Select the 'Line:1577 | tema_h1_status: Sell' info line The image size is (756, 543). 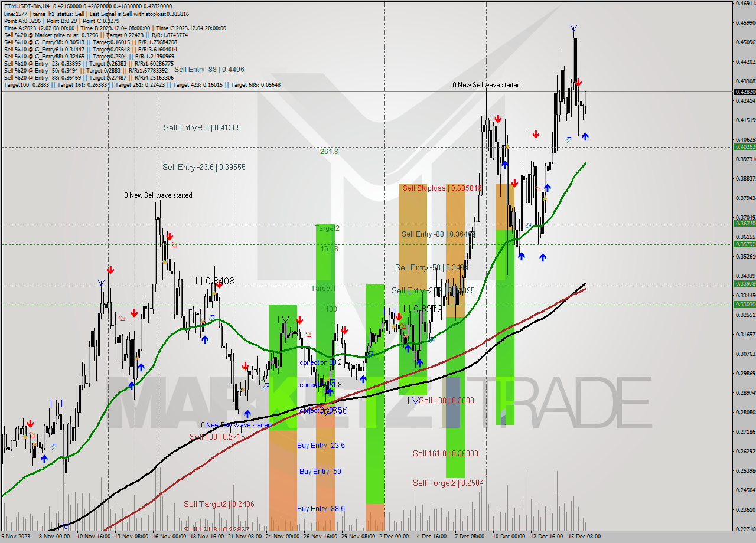coord(97,14)
